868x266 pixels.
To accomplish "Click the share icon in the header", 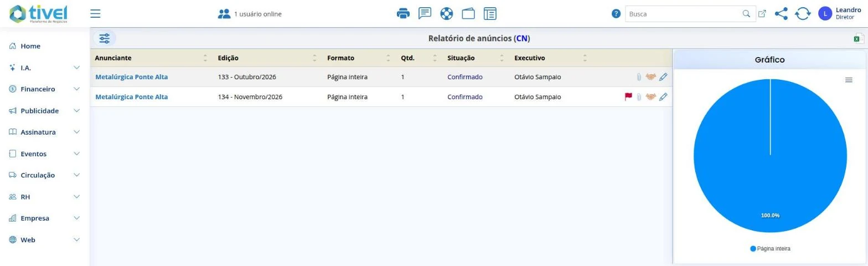I will pyautogui.click(x=781, y=14).
